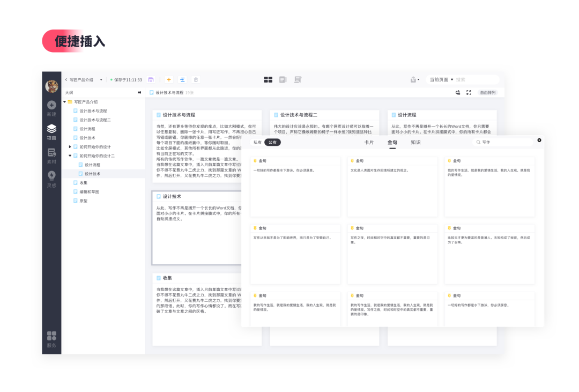Image resolution: width=579 pixels, height=392 pixels.
Task: Insert the 金句 card starting 比较天才更为要紧
Action: click(489, 254)
